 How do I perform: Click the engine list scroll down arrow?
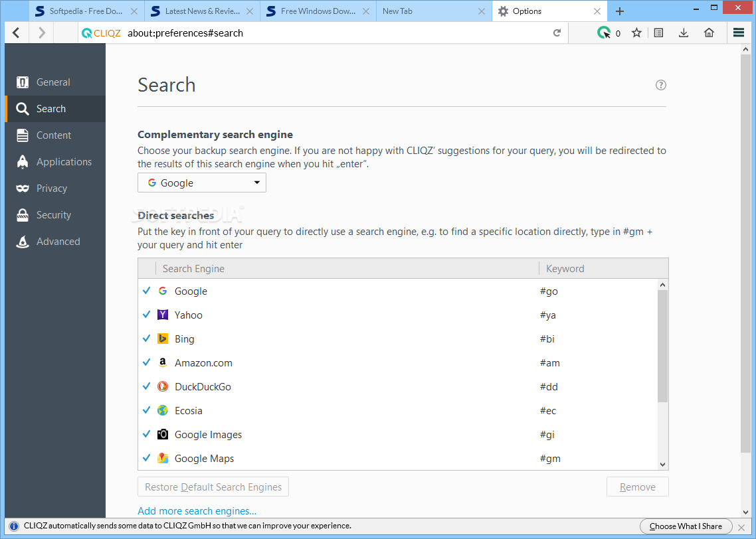(662, 465)
